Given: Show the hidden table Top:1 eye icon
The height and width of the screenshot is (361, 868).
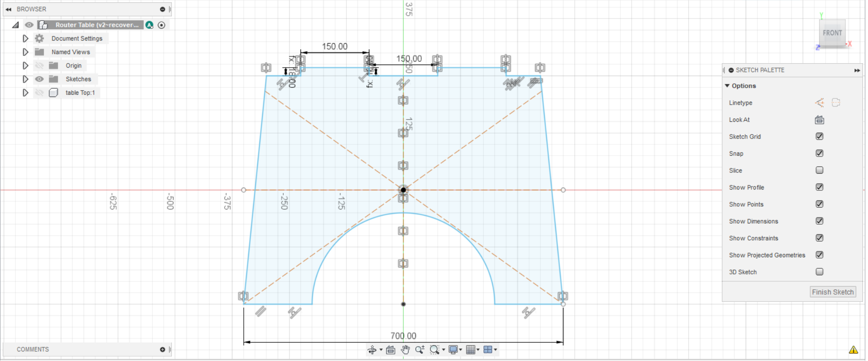Looking at the screenshot, I should [x=40, y=93].
